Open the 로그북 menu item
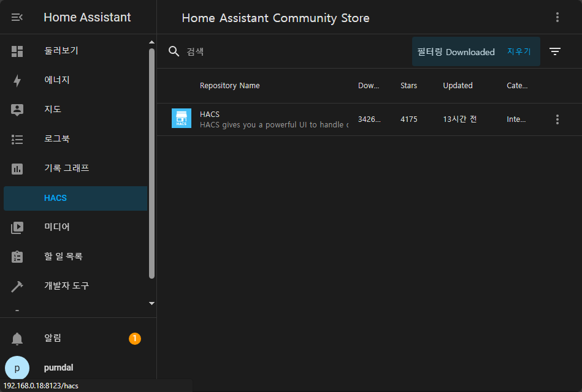Screen dimensions: 582x392 (x=75, y=138)
